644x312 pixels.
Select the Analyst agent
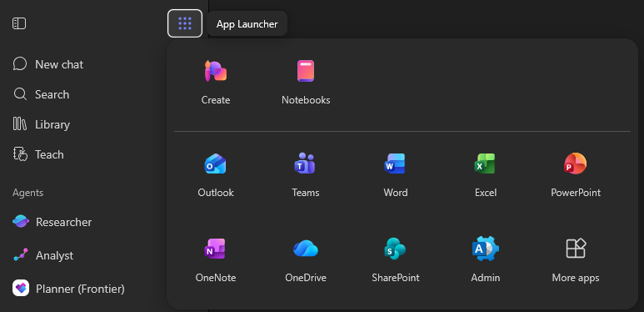pyautogui.click(x=43, y=255)
